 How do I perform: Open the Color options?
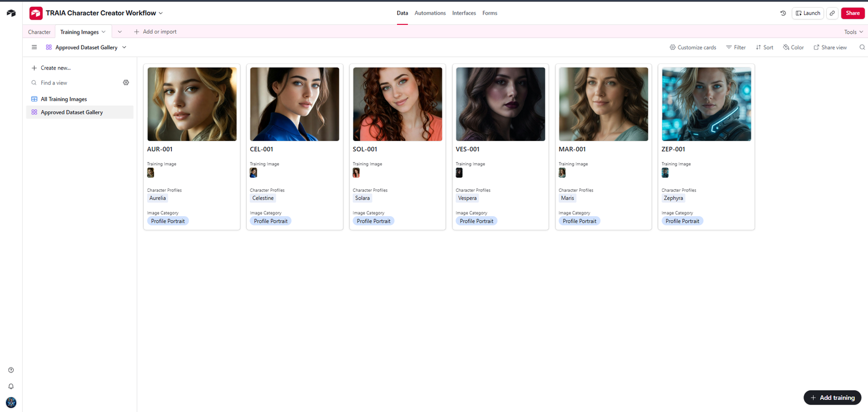(x=793, y=47)
